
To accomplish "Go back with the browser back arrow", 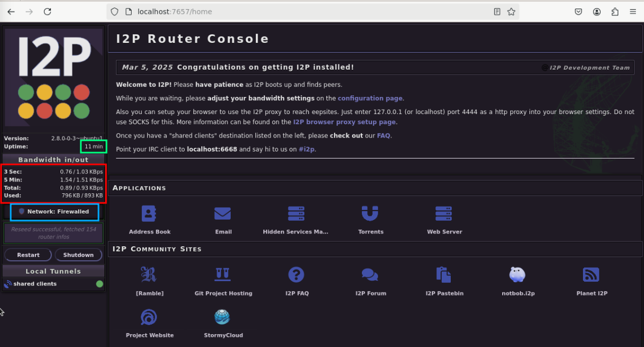I will 11,11.
